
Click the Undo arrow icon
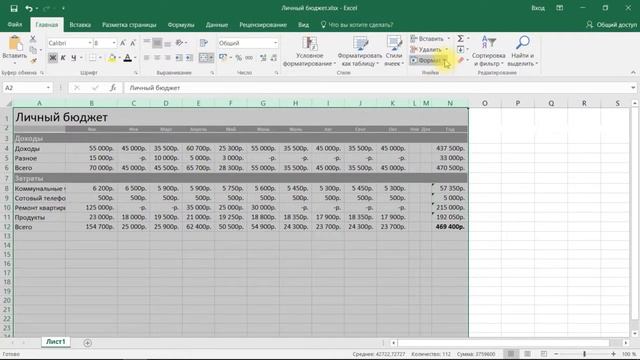29,8
